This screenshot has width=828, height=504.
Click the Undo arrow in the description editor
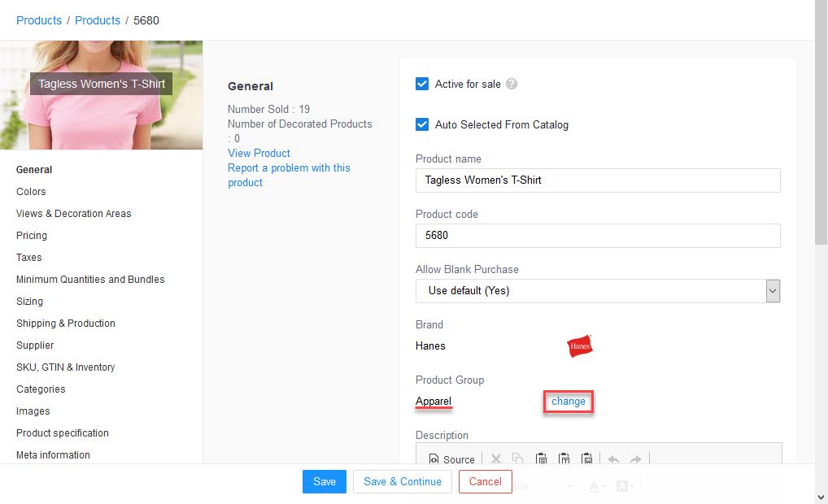612,458
